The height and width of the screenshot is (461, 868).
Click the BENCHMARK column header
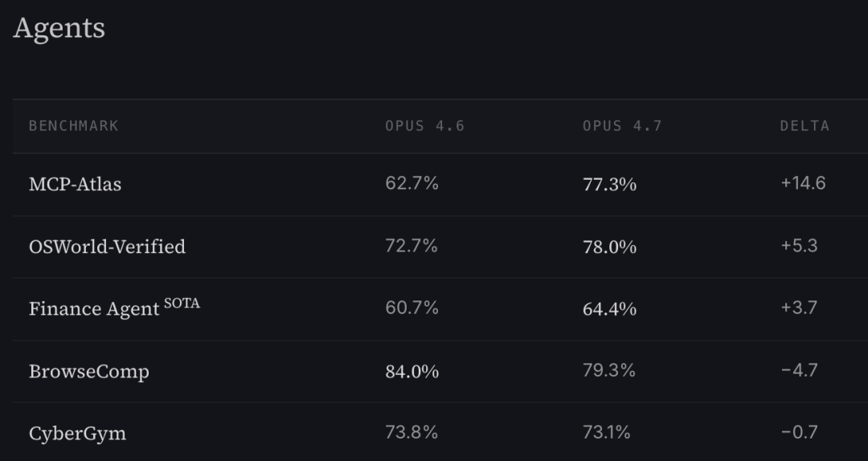(74, 126)
